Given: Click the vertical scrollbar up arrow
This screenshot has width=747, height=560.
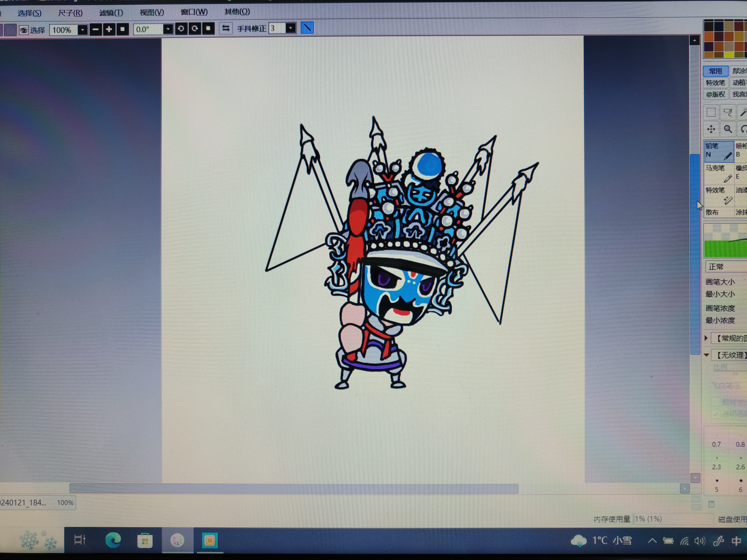Looking at the screenshot, I should point(694,40).
